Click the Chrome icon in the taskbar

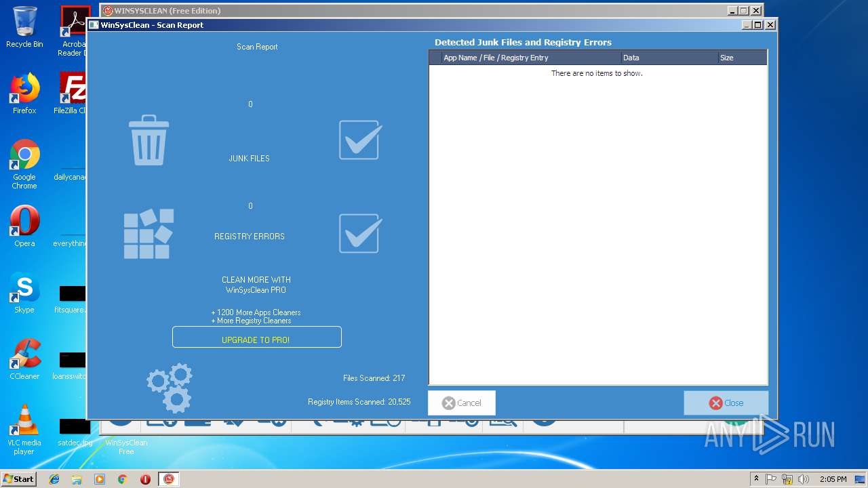pyautogui.click(x=122, y=479)
